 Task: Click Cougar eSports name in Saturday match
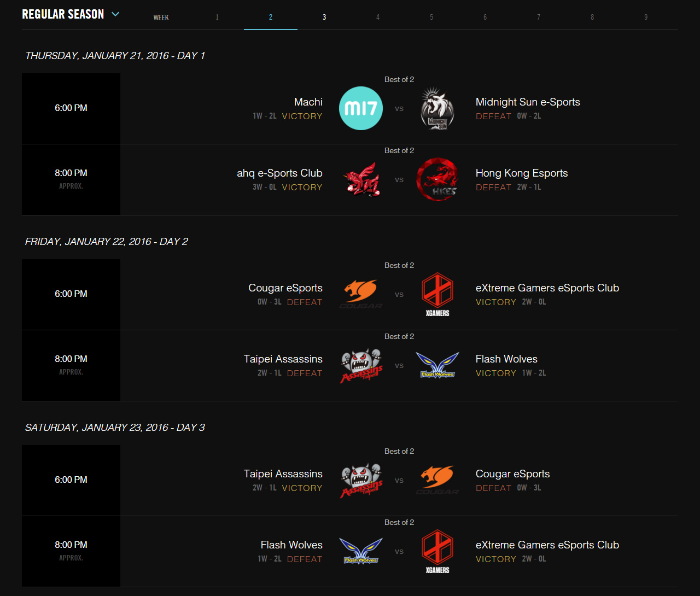[513, 474]
